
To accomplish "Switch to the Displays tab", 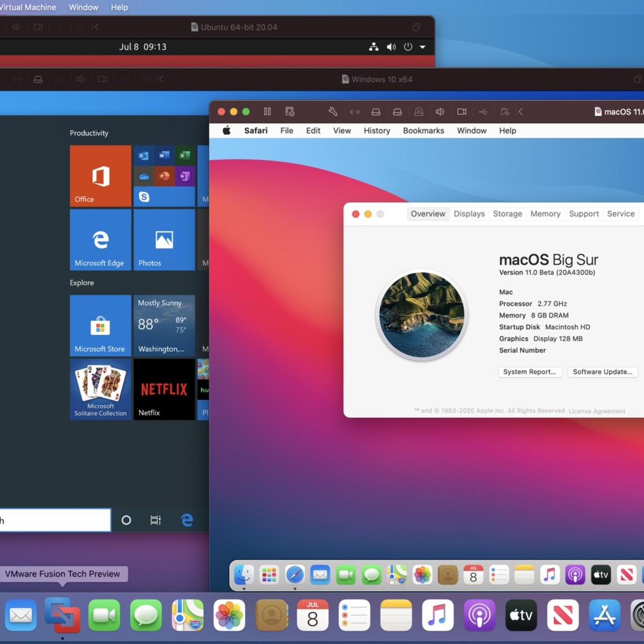I will pyautogui.click(x=469, y=214).
